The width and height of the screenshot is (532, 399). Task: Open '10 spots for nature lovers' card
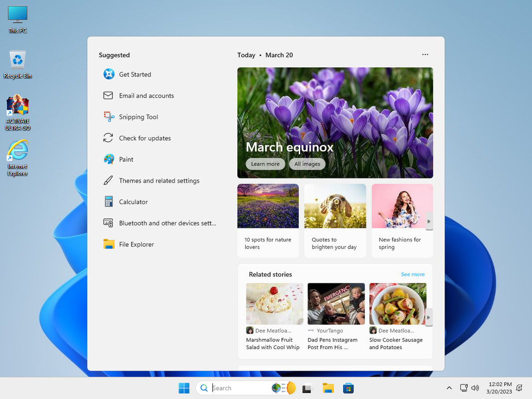click(268, 220)
